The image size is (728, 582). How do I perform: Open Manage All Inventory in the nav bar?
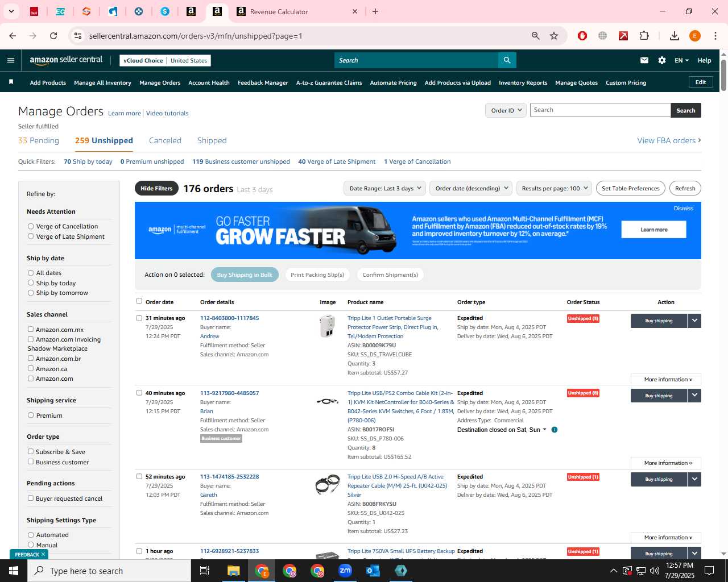[102, 82]
